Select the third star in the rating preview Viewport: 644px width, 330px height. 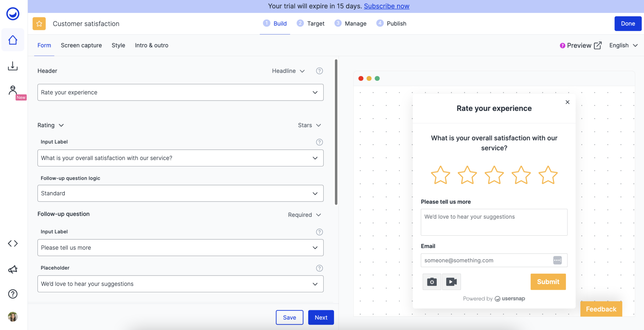coord(493,175)
